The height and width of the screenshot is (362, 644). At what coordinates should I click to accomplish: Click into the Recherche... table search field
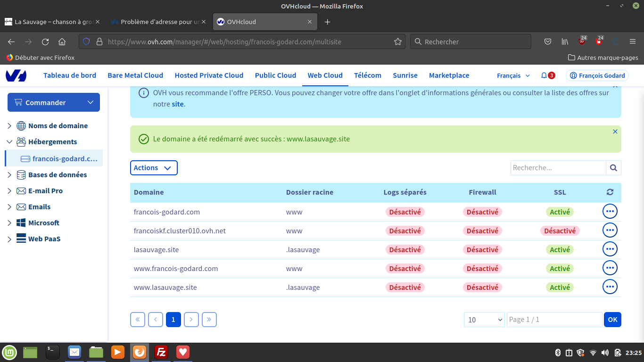coord(558,168)
